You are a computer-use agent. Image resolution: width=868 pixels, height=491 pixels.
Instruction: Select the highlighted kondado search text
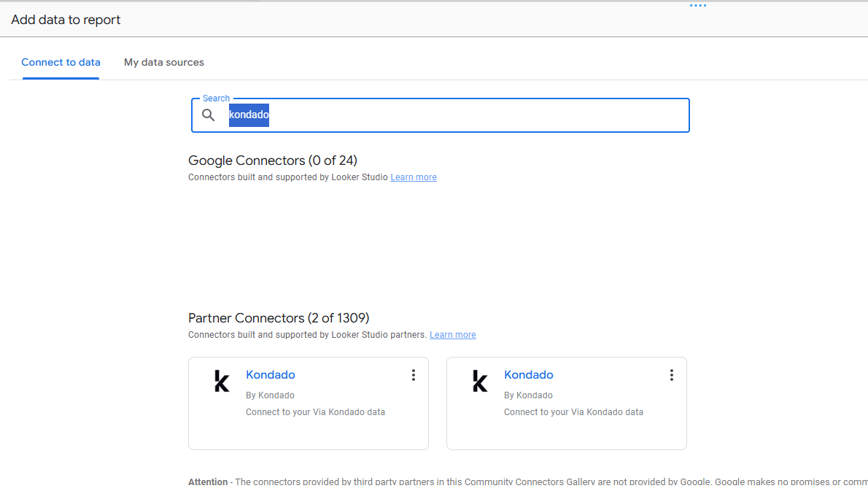(248, 115)
